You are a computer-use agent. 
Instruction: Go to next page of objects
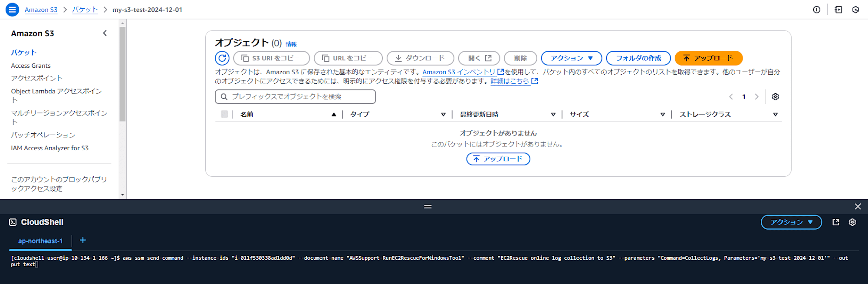pos(756,97)
